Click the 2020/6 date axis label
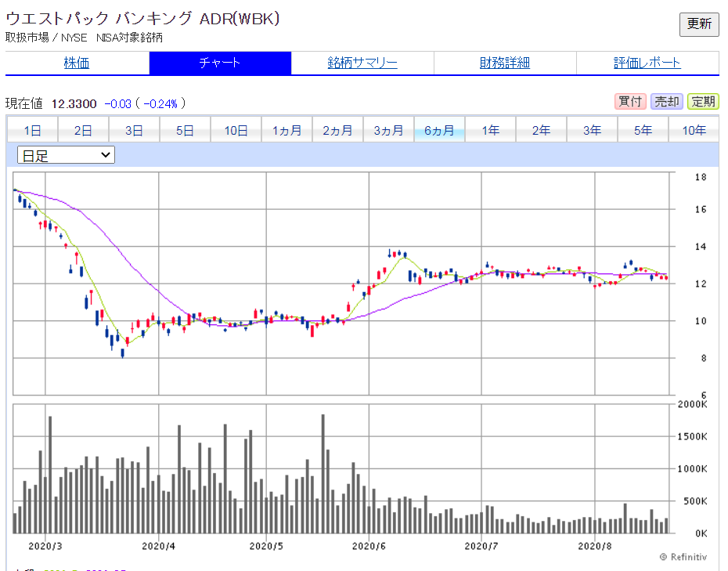This screenshot has width=728, height=571. [369, 546]
